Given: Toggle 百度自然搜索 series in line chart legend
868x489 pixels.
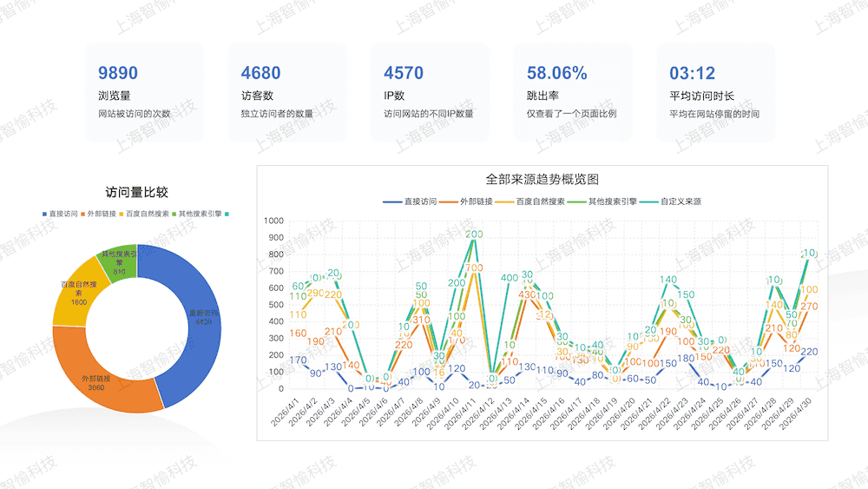Looking at the screenshot, I should 529,202.
